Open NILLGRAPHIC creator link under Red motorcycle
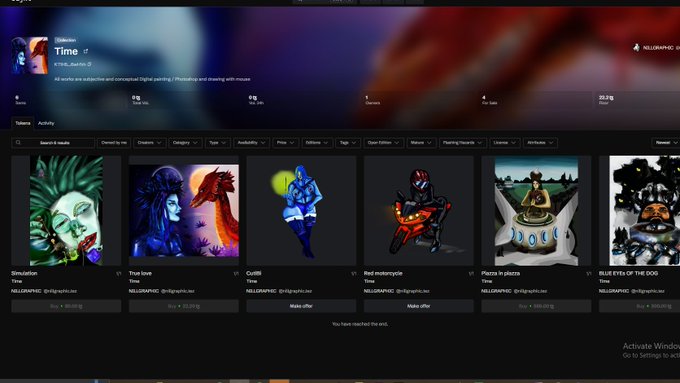 [379, 291]
